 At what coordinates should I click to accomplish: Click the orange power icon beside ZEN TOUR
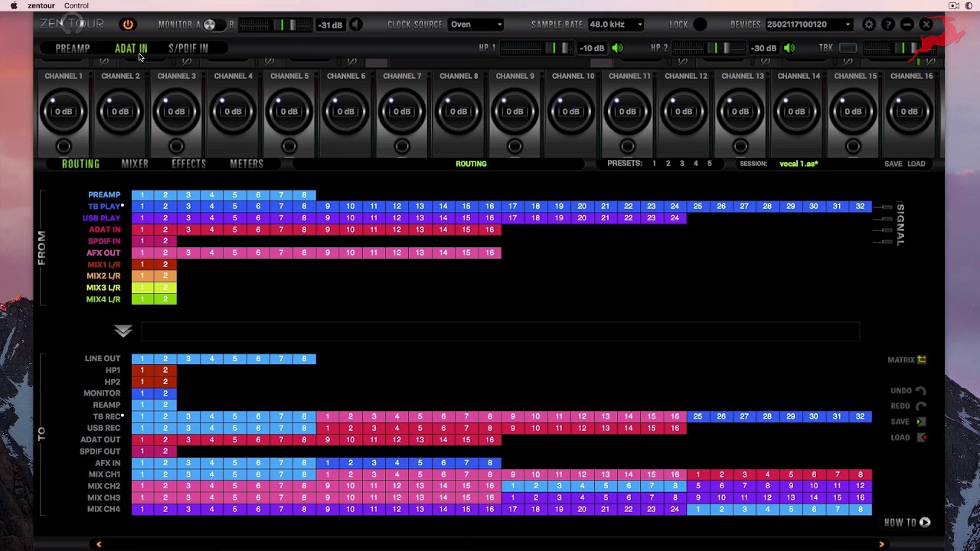[128, 24]
